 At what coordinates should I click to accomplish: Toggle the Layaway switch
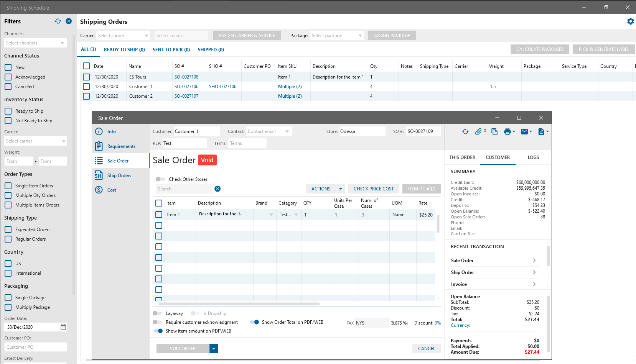click(157, 313)
